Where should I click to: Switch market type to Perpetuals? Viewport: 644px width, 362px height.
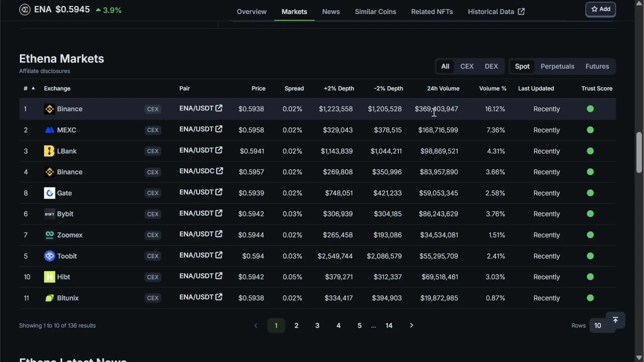[x=557, y=66]
